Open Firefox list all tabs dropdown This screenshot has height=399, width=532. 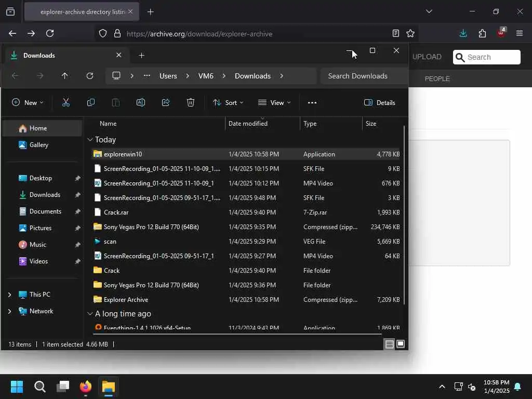429,11
